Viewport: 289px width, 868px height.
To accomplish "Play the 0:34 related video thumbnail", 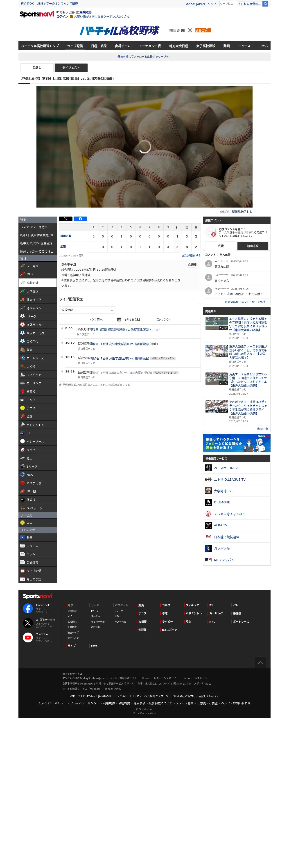I will pyautogui.click(x=217, y=406).
